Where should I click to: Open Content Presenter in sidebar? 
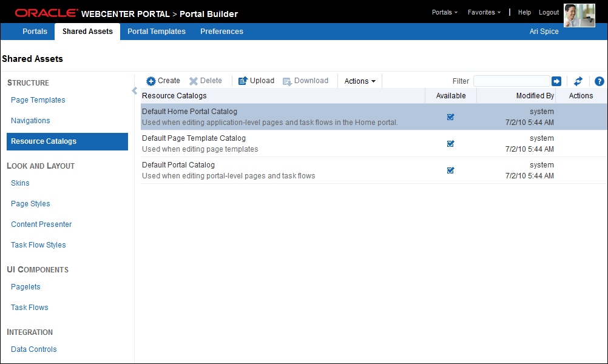click(x=41, y=224)
